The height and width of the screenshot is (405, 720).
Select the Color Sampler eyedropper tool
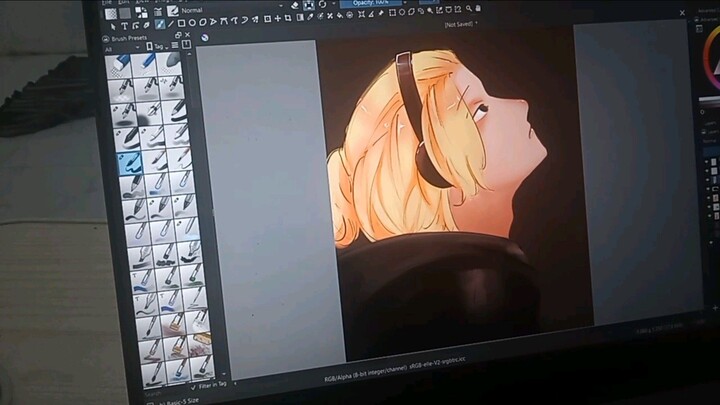(310, 17)
